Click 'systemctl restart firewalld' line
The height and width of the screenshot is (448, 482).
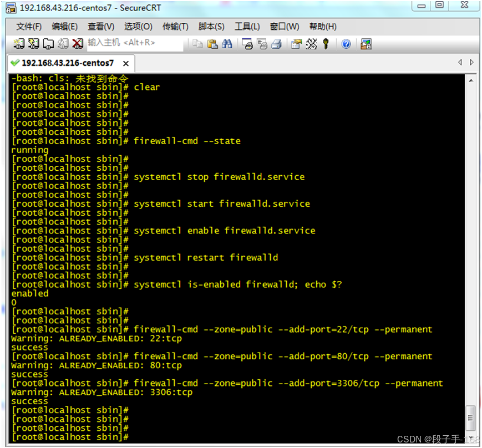click(206, 257)
